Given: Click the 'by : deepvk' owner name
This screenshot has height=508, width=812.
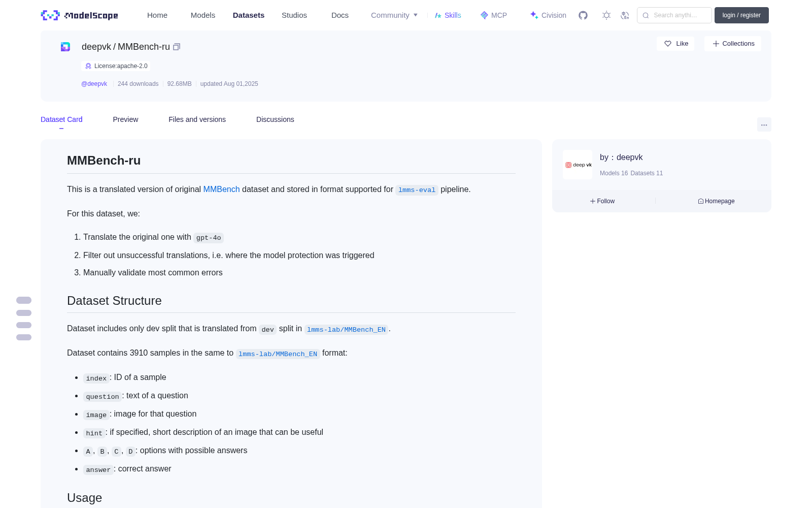Looking at the screenshot, I should tap(621, 157).
